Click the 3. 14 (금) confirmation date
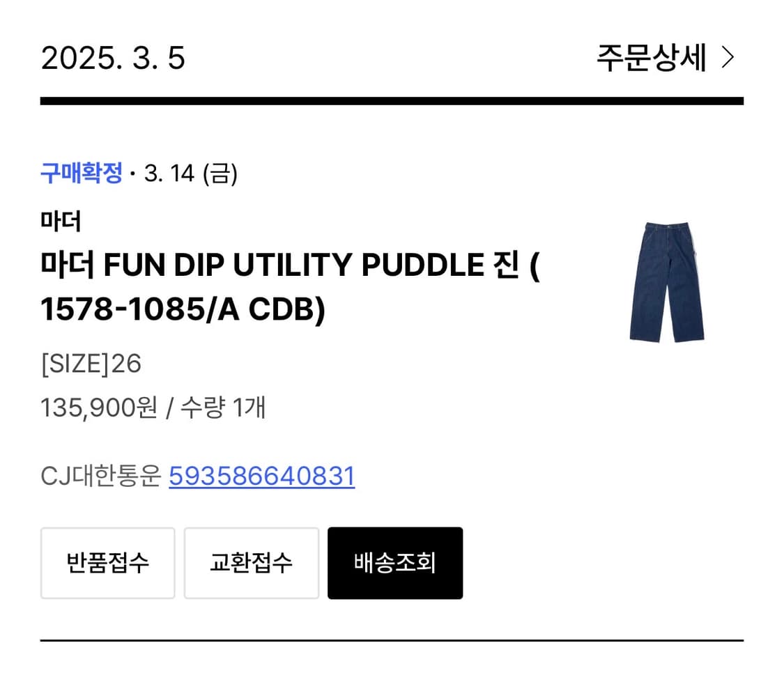This screenshot has width=784, height=689. pyautogui.click(x=191, y=173)
